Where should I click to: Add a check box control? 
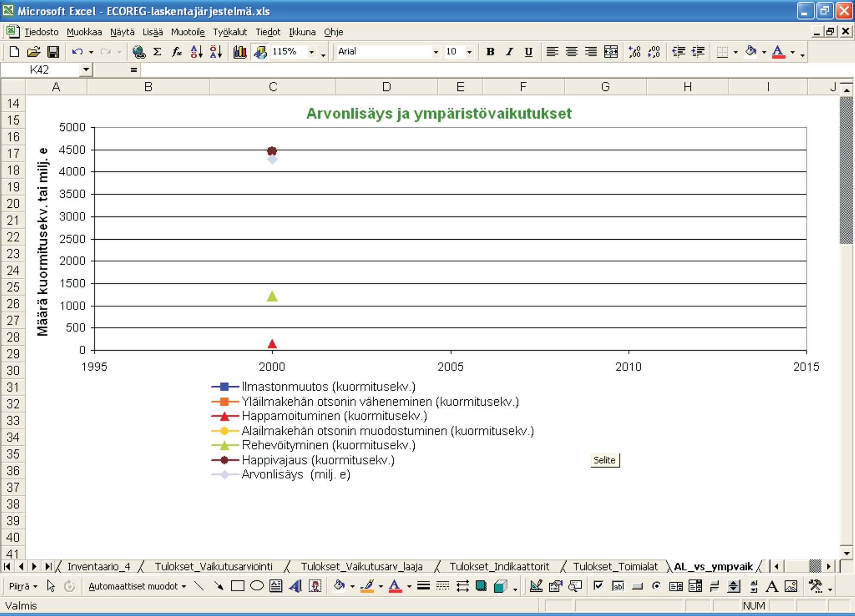[598, 586]
